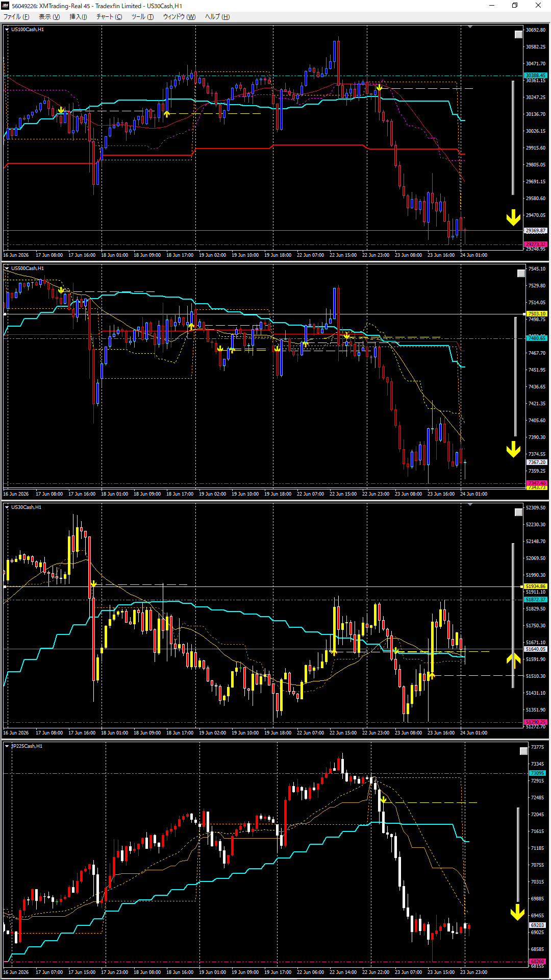Toggle the gray square button in US100Cash chart
The height and width of the screenshot is (980, 551).
click(518, 35)
